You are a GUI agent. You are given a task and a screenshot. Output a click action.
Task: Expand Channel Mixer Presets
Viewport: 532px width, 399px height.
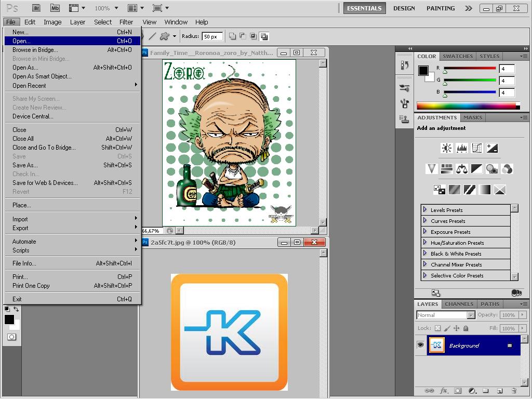(425, 264)
